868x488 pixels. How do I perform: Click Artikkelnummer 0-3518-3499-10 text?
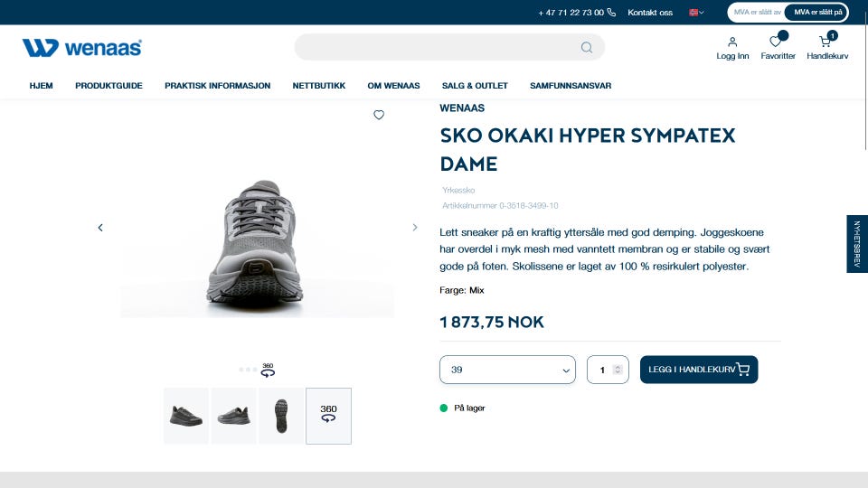pos(500,206)
